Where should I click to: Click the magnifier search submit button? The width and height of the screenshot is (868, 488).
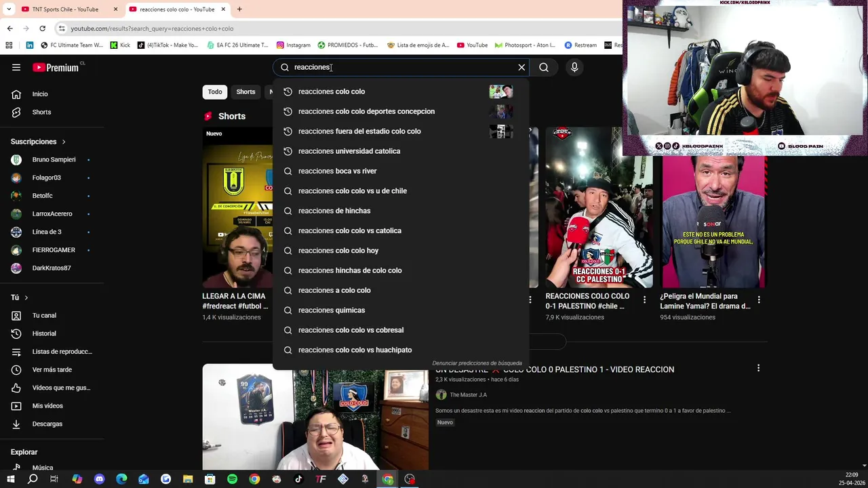544,67
